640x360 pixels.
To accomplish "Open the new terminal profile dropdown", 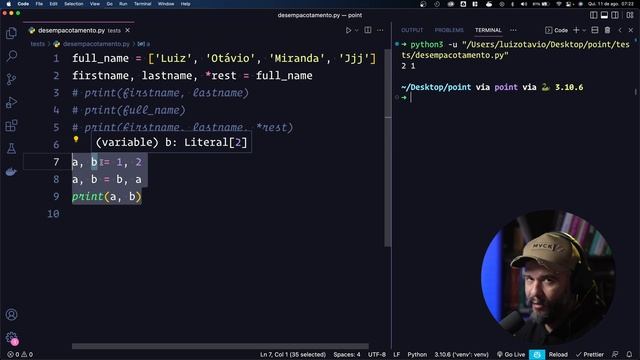I will (x=584, y=30).
